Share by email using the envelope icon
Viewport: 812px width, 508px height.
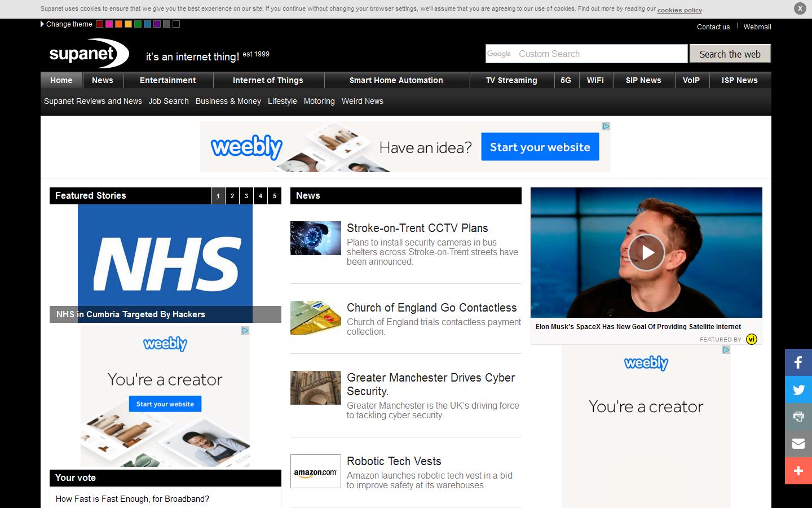click(x=798, y=444)
